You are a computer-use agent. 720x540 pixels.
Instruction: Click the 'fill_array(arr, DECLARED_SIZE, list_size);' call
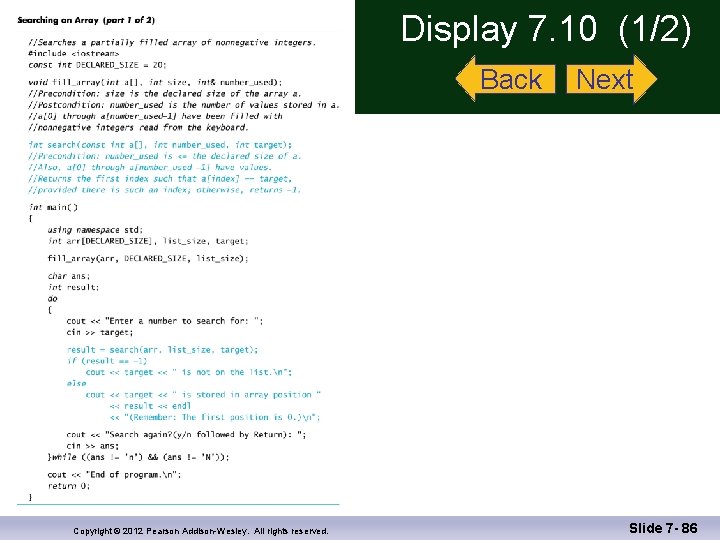pyautogui.click(x=148, y=259)
